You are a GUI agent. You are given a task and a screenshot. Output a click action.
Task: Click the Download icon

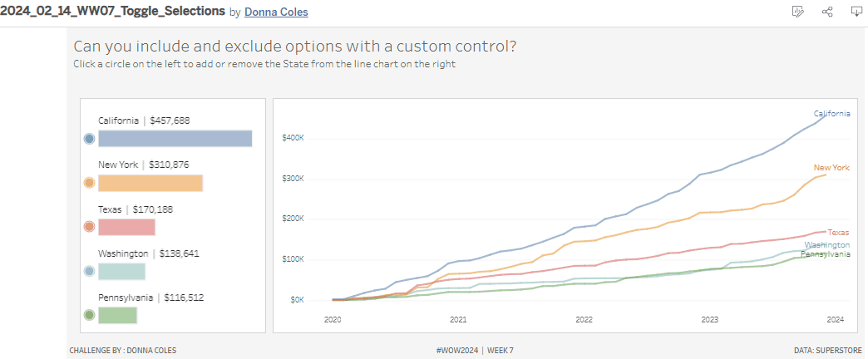coord(856,12)
